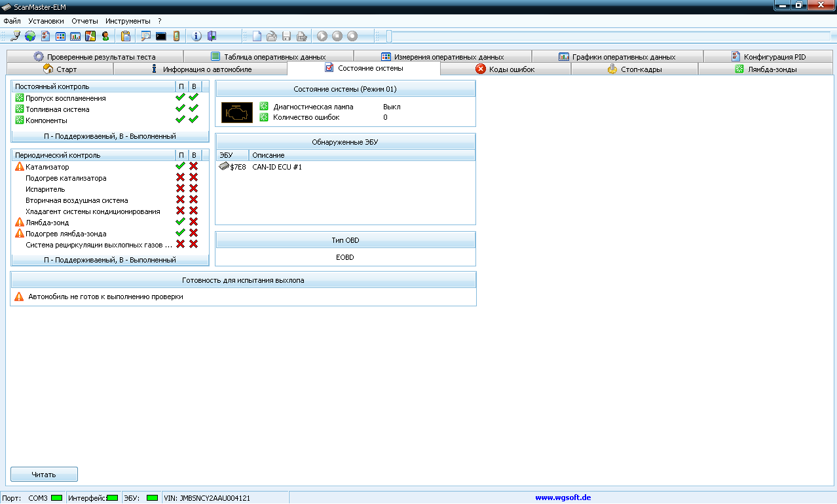This screenshot has height=504, width=837.
Task: Open the Инструменты menu
Action: [128, 21]
